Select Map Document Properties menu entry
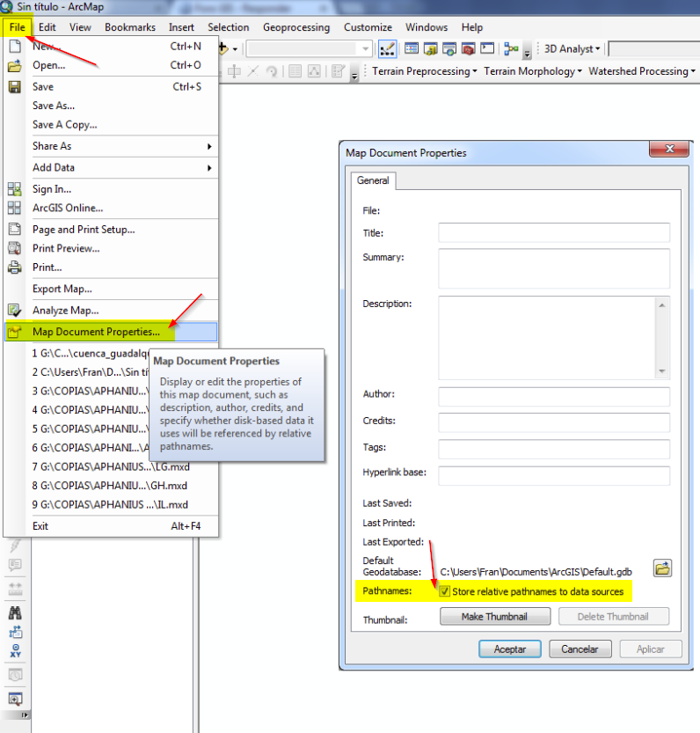The image size is (700, 733). coord(111,332)
